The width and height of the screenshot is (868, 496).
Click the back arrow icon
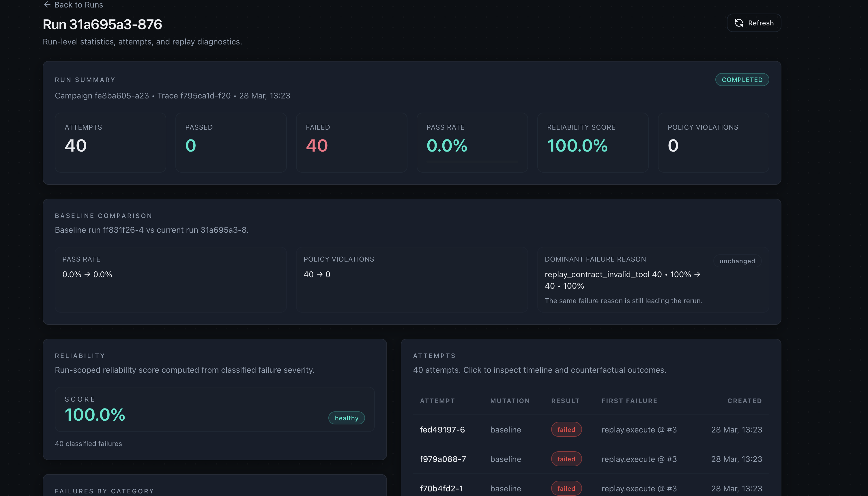tap(47, 4)
